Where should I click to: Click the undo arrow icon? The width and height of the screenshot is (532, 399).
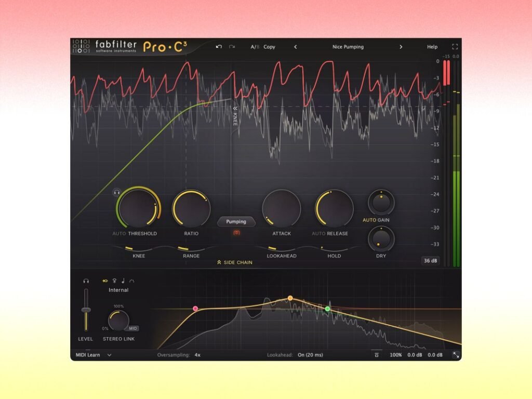pos(219,46)
